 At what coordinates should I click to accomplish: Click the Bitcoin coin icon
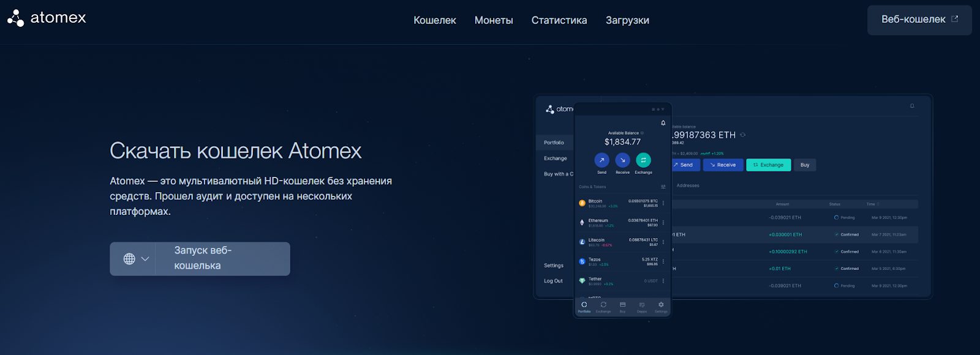(582, 203)
